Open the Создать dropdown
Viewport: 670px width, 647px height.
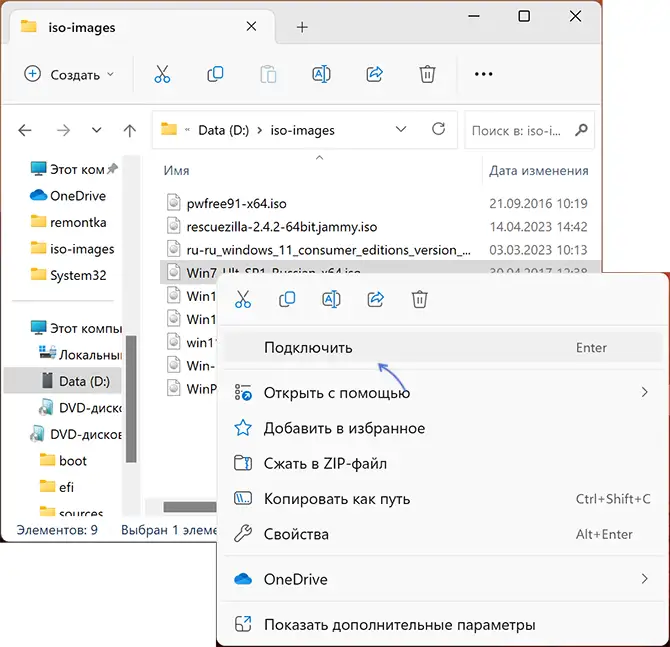(69, 74)
